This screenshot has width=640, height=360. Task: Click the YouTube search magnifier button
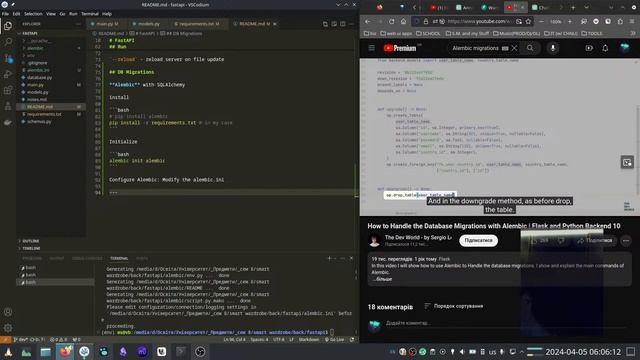coord(530,48)
